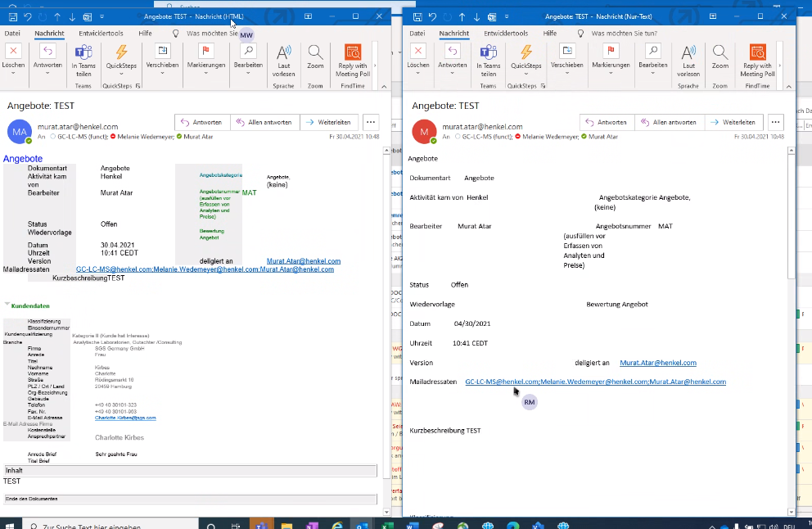This screenshot has height=529, width=812.
Task: Undo icon in left window title bar
Action: coord(28,16)
